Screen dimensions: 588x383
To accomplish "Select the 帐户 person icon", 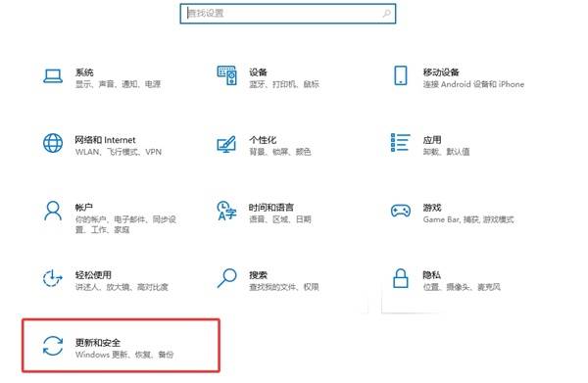I will 53,211.
